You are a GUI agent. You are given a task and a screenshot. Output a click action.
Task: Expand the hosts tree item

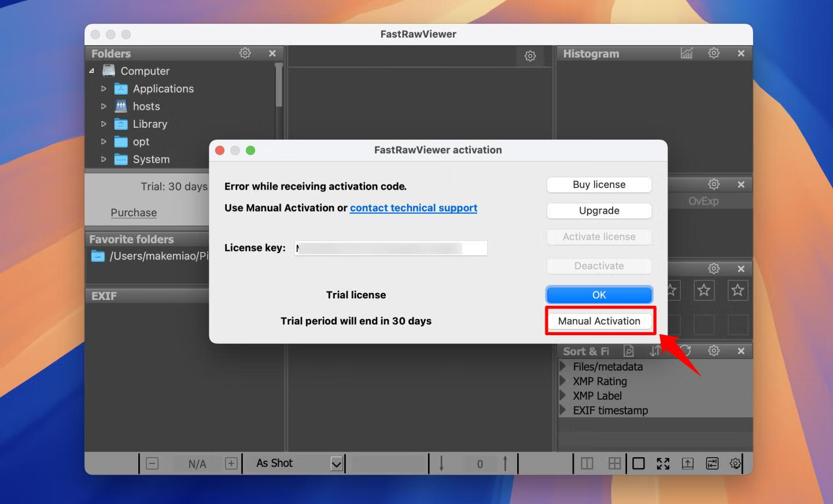pos(104,106)
